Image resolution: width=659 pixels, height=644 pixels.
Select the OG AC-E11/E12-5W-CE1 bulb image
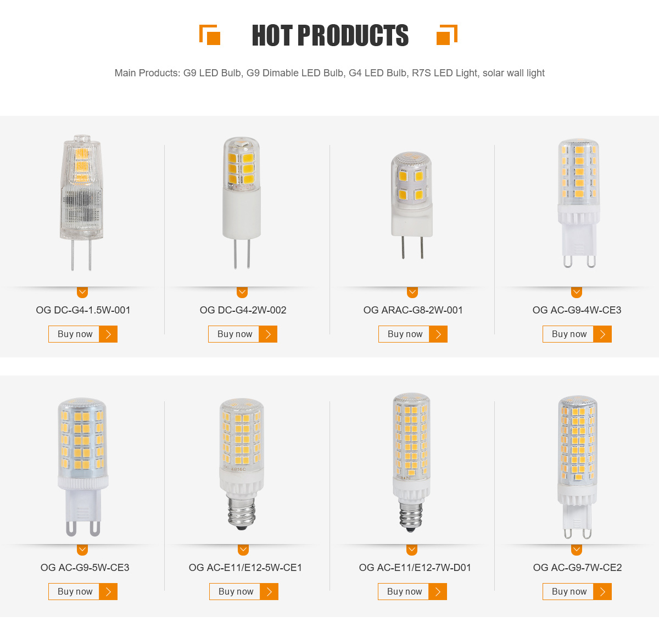coord(241,464)
